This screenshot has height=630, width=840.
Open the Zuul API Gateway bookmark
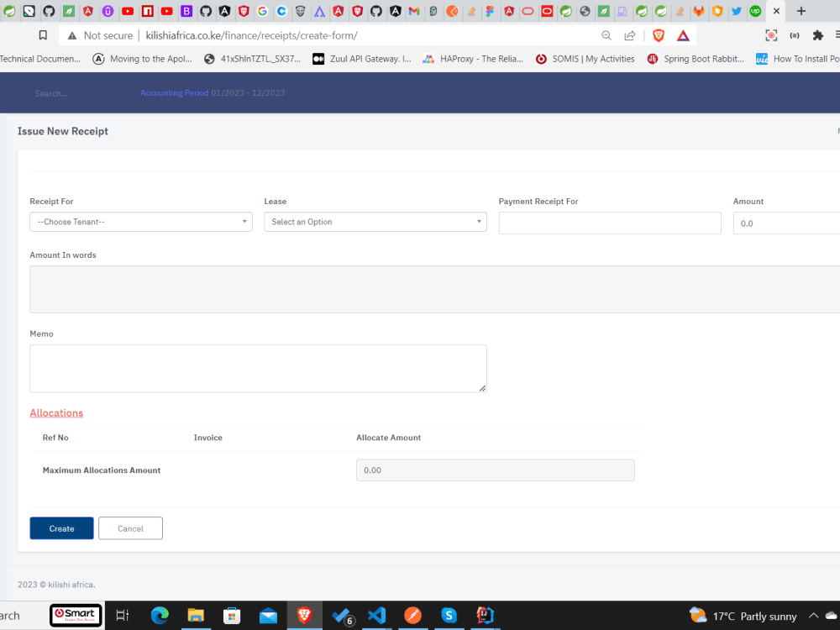[362, 59]
